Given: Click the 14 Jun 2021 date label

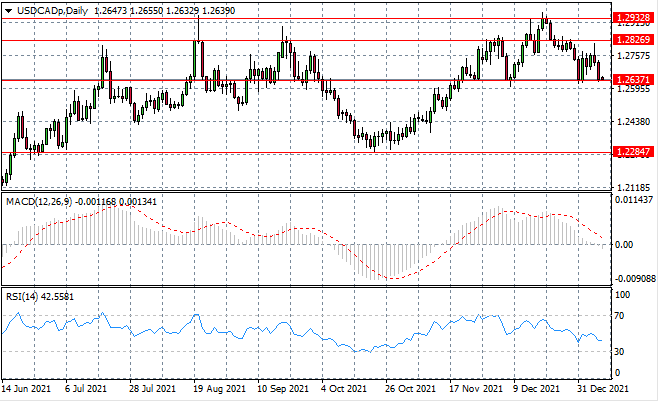Looking at the screenshot, I should pos(26,389).
